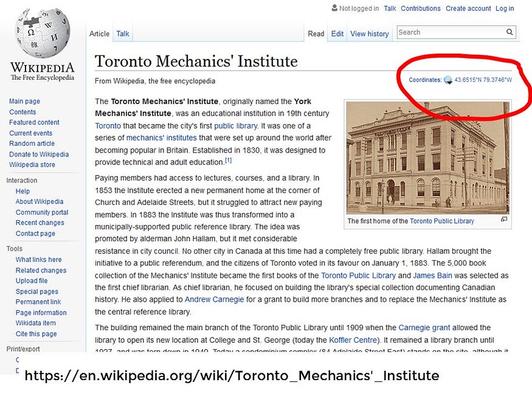This screenshot has width=532, height=399.
Task: Open Current events link
Action: coord(30,133)
